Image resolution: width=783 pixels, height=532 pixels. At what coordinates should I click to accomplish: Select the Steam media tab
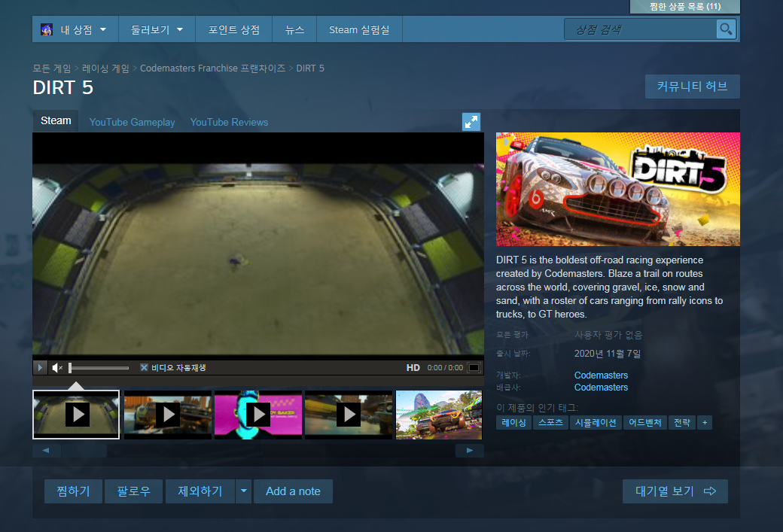click(x=56, y=121)
